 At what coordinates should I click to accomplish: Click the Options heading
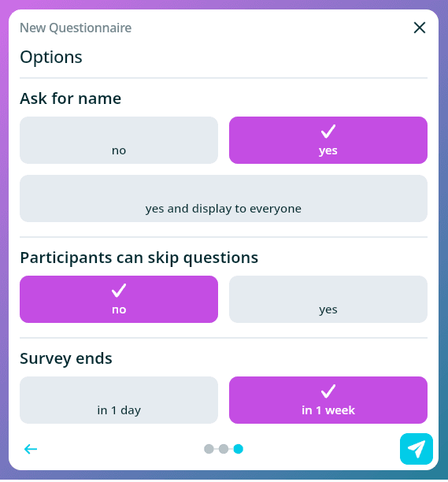[51, 57]
